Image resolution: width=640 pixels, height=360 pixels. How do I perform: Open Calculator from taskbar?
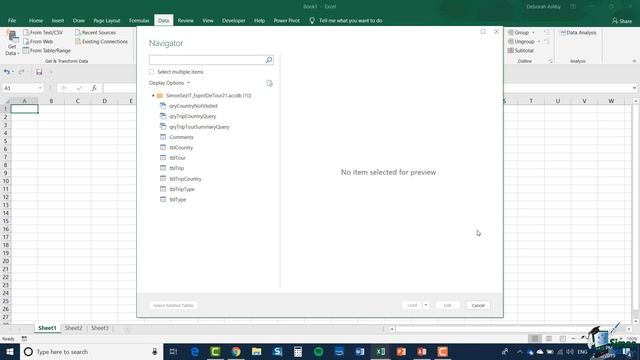point(298,351)
